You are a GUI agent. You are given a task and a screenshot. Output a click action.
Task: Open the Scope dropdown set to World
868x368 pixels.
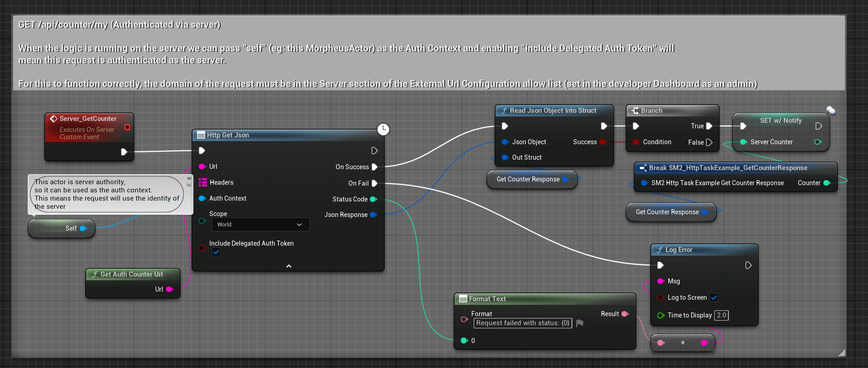(x=260, y=225)
